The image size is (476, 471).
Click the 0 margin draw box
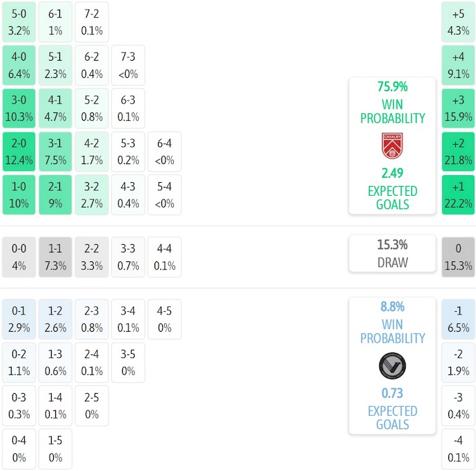pyautogui.click(x=458, y=257)
